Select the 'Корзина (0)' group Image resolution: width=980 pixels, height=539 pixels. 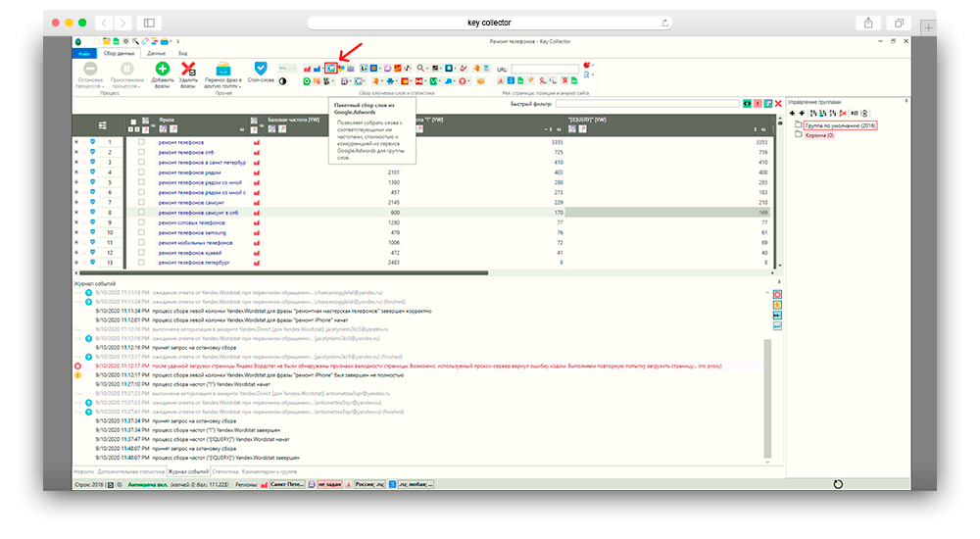coord(818,135)
